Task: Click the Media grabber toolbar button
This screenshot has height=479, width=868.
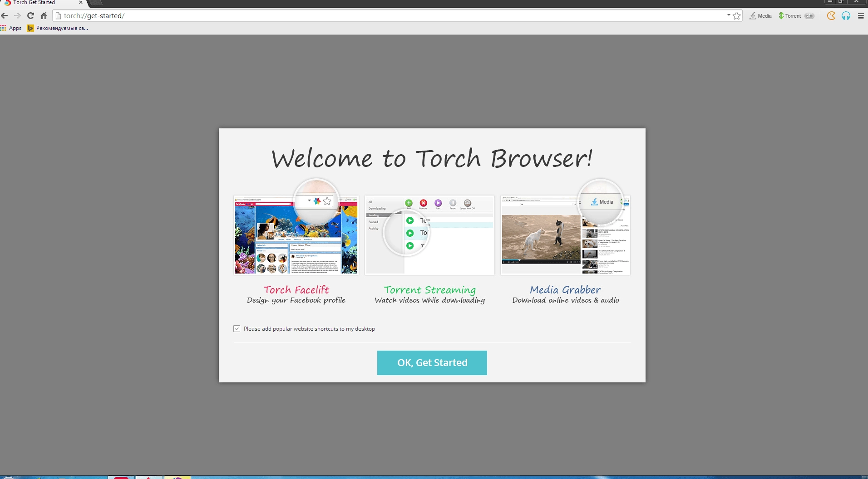Action: pos(760,15)
